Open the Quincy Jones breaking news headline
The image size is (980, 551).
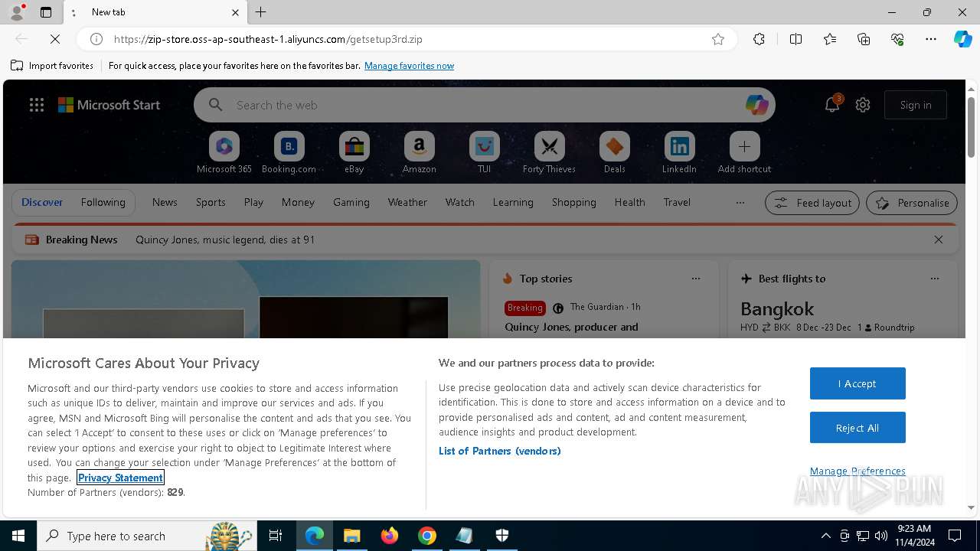point(225,240)
